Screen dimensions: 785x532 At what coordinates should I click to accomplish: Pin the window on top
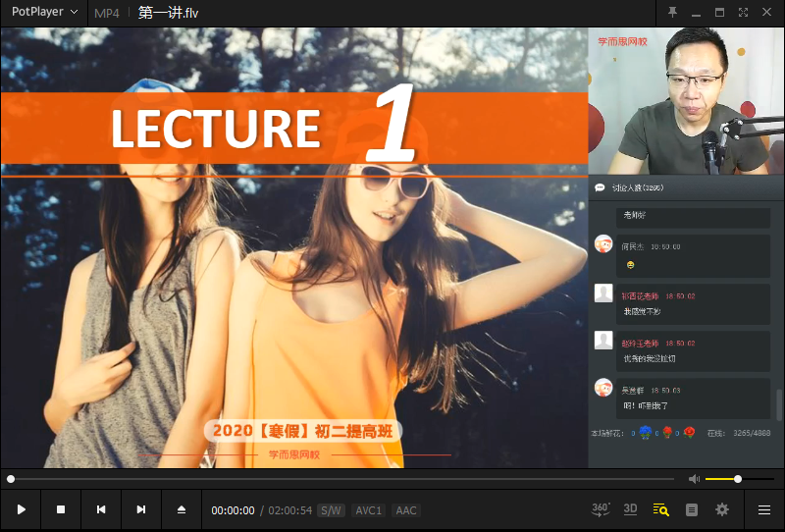coord(672,12)
